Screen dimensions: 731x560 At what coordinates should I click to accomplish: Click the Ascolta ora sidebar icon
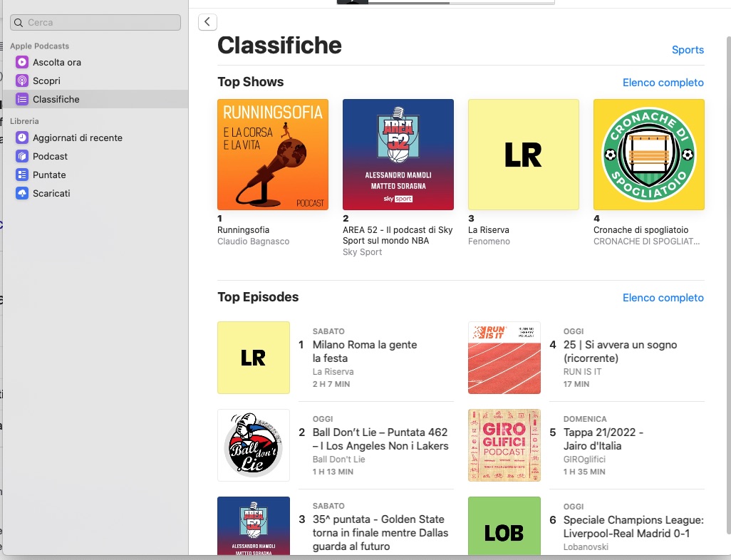pos(22,62)
